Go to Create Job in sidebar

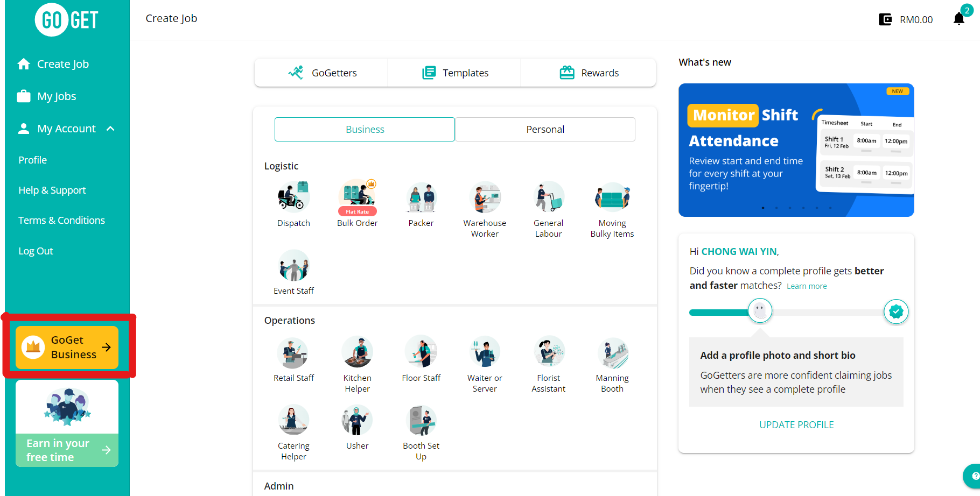point(53,64)
